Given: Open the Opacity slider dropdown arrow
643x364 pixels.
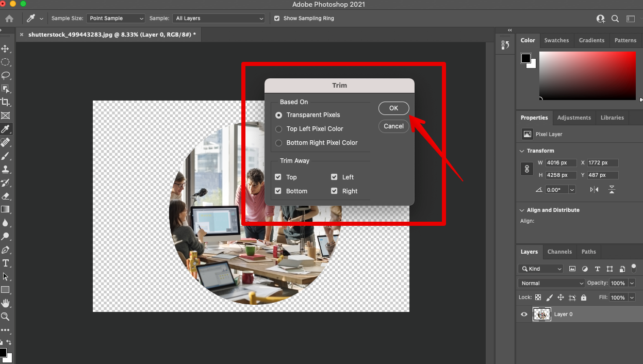Looking at the screenshot, I should [x=632, y=283].
